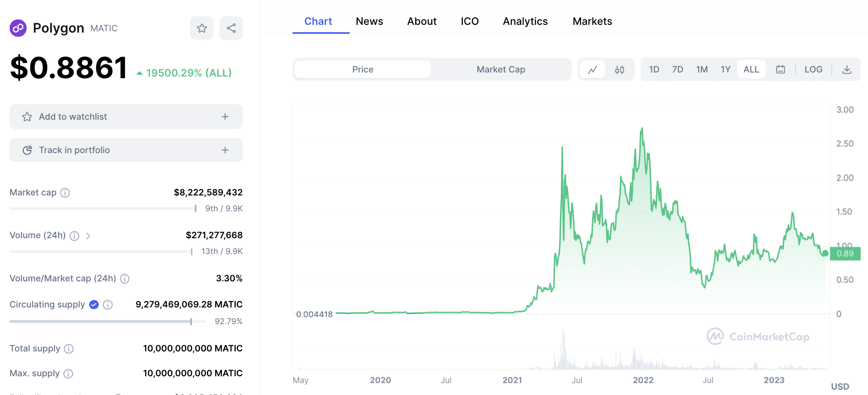Screen dimensions: 868x395
Task: Click the 2022 label on the time axis
Action: [x=643, y=380]
